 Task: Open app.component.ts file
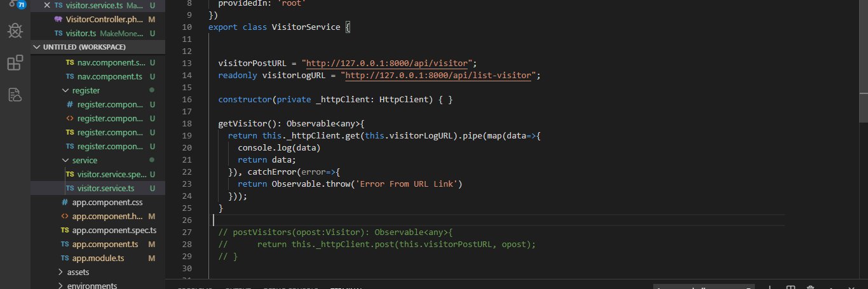point(98,245)
